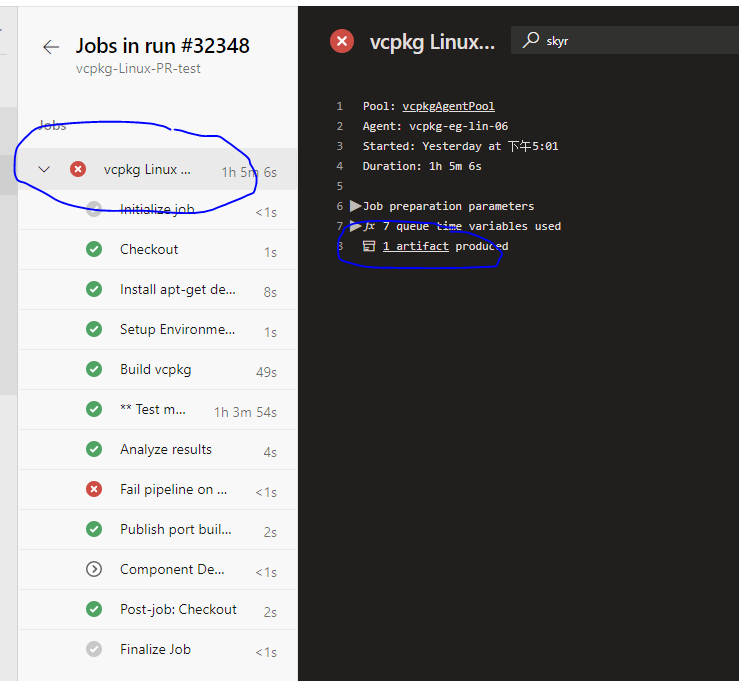Open the Install apt-get de... step
Viewport: 739px width, 681px height.
tap(157, 290)
